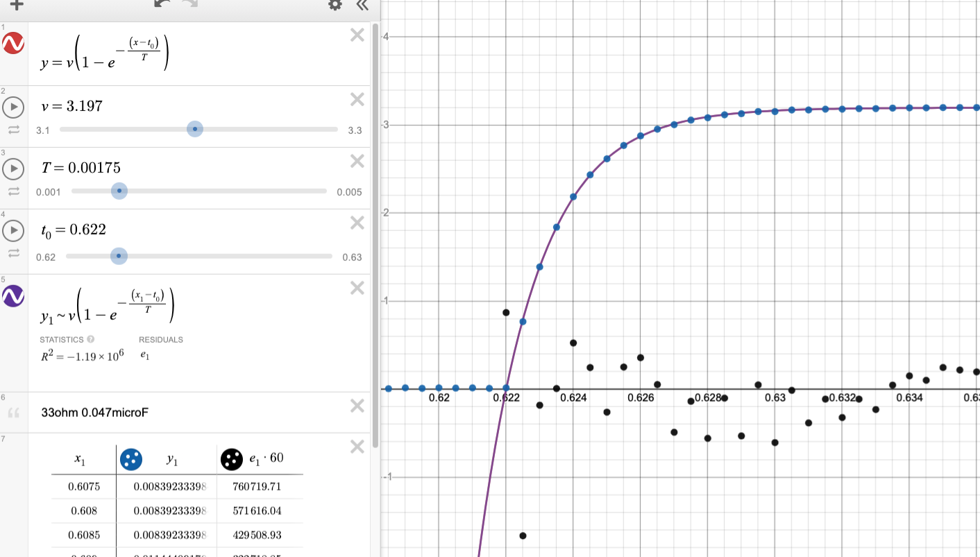The image size is (980, 557).
Task: Edit the T slider lower limit 0.001
Action: pos(48,192)
